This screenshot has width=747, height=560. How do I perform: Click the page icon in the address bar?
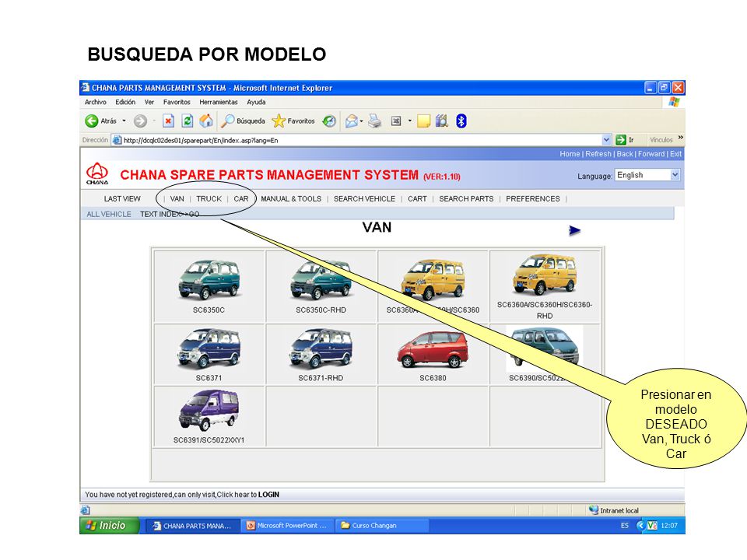click(x=117, y=140)
